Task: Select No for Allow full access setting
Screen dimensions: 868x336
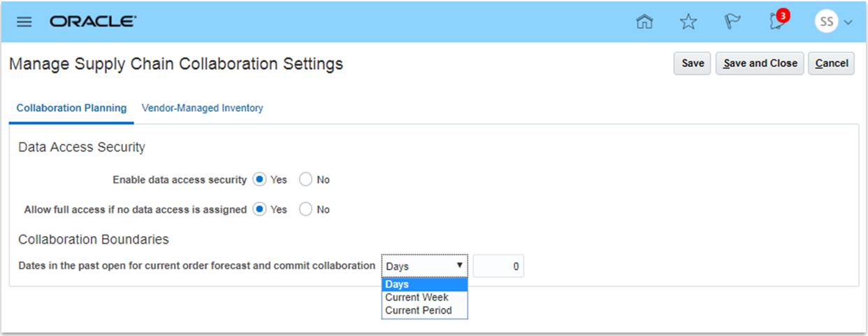Action: 305,210
